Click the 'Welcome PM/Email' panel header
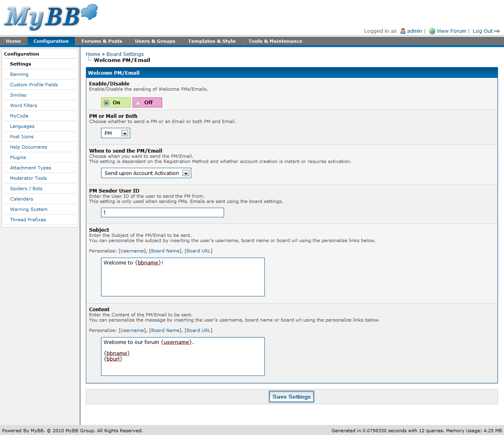 (292, 73)
